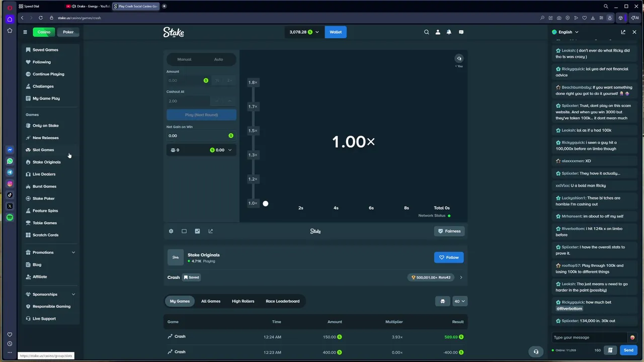Open the Stake search magnifier

pyautogui.click(x=427, y=32)
